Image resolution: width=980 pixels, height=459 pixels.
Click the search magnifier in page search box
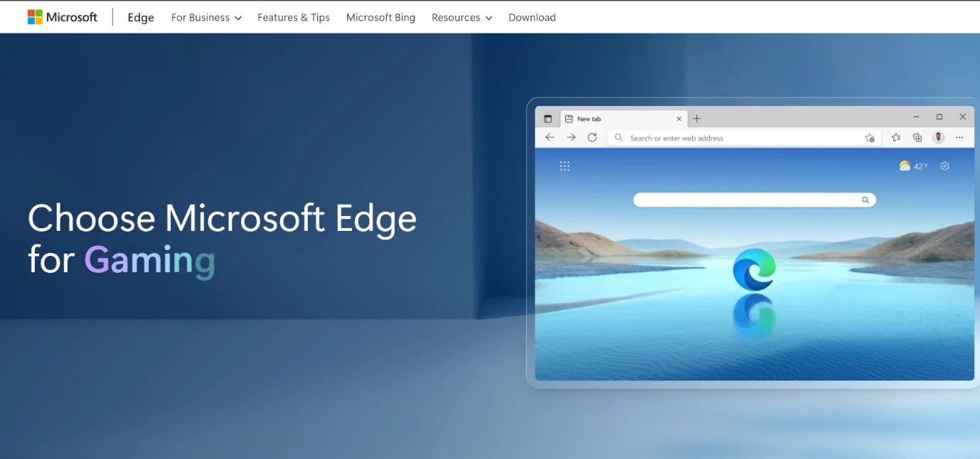click(x=866, y=200)
